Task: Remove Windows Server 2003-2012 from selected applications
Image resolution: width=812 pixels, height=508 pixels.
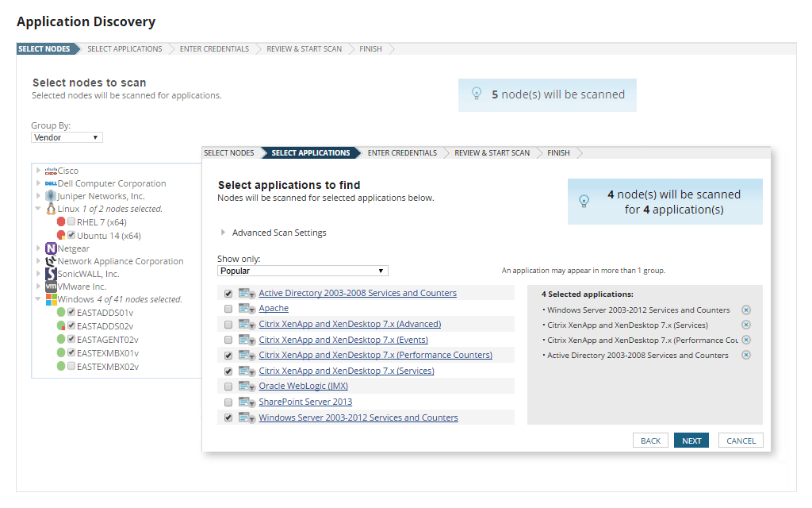Action: click(745, 310)
